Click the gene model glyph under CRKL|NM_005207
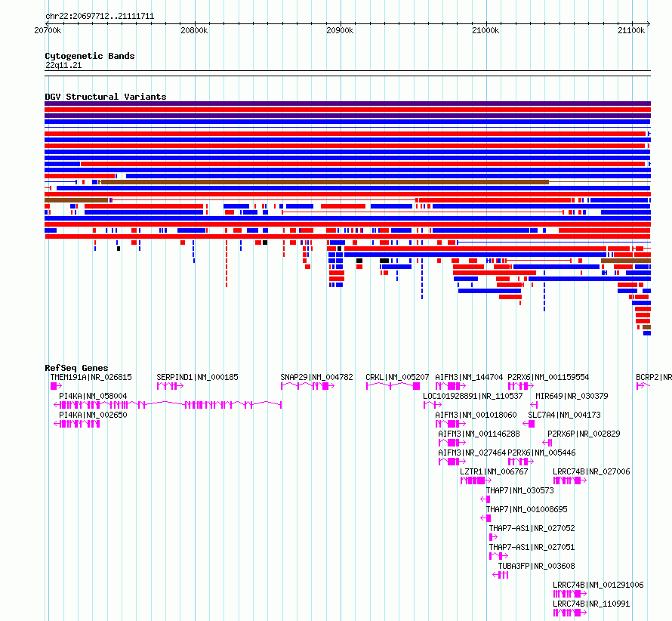The image size is (672, 621). 393,386
